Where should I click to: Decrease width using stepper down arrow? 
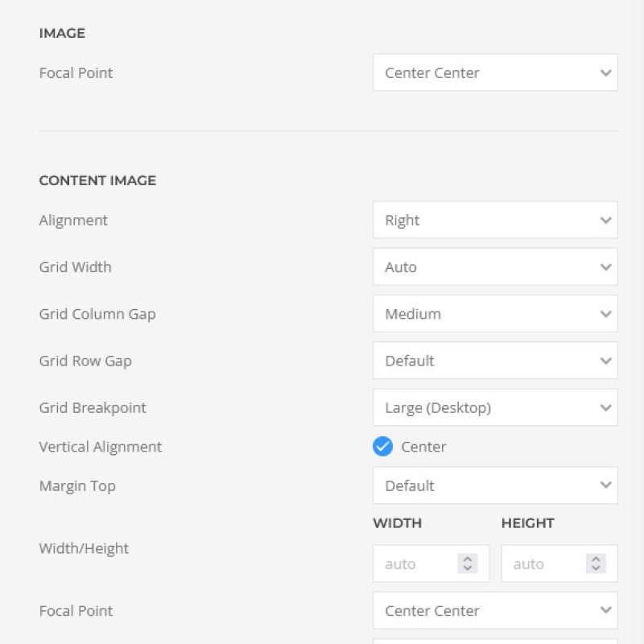(x=468, y=568)
